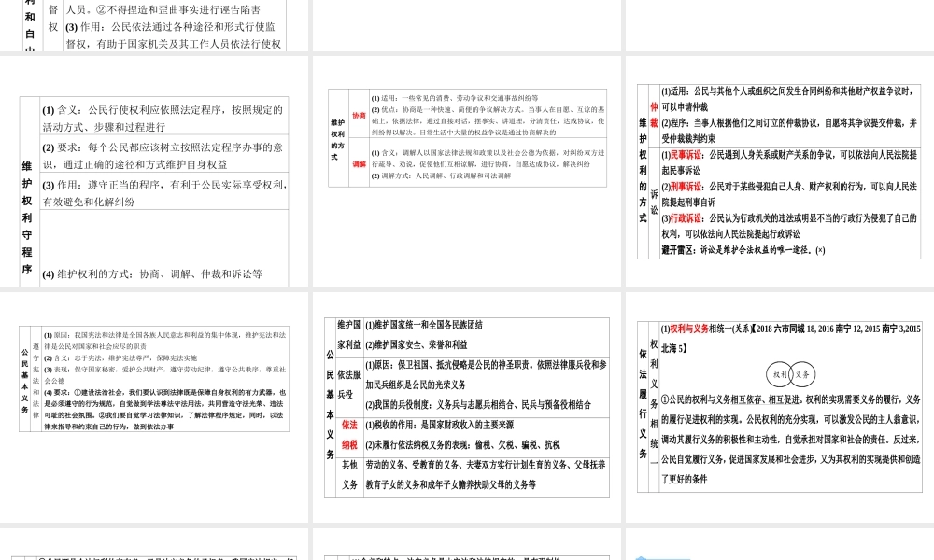Screen dimensions: 934x560
Task: Click the vertical label 遵守宪法和法律
Action: pyautogui.click(x=35, y=380)
